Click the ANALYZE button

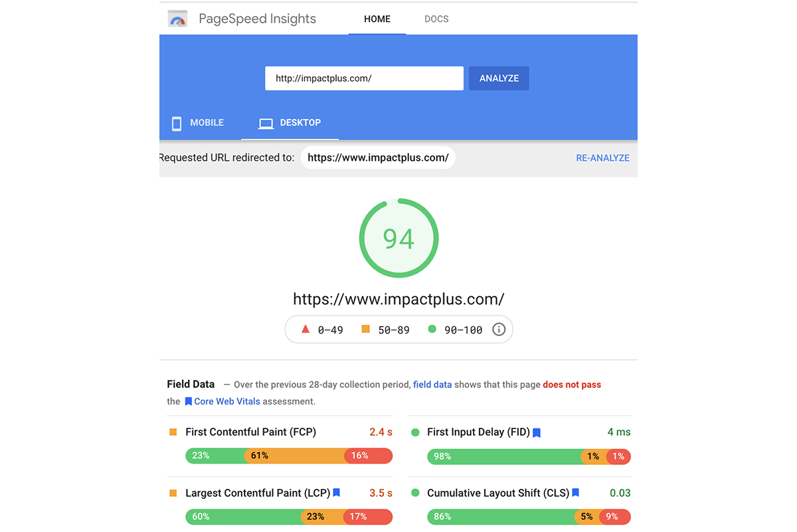click(x=499, y=78)
